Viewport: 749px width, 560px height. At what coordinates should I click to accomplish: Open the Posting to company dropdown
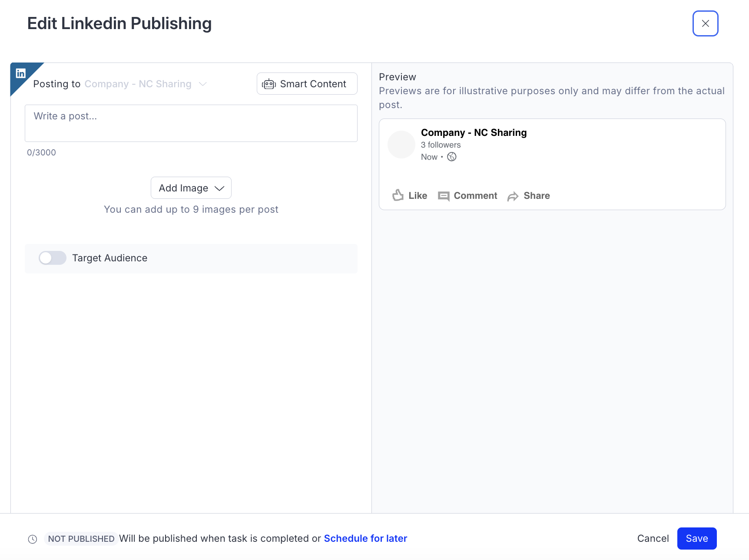[x=138, y=84]
